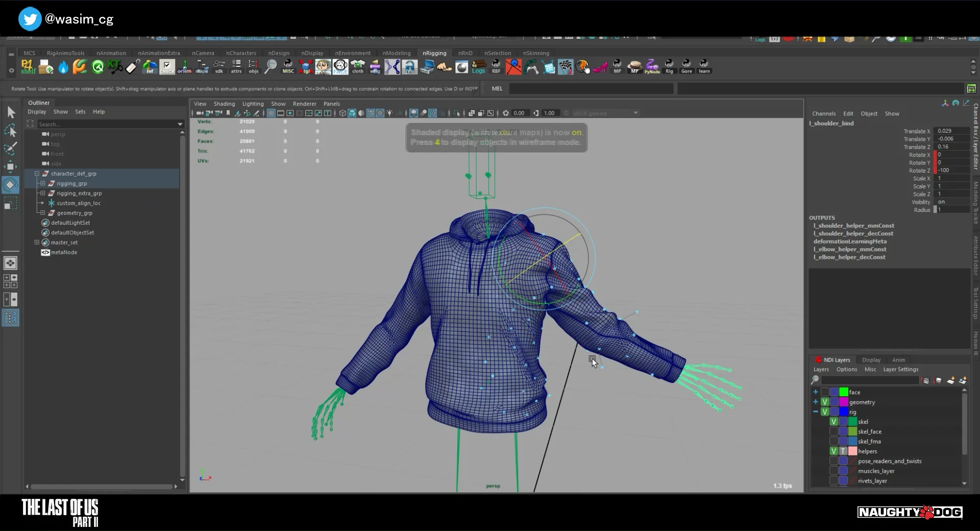Select the cloth tool on the shelf
Image resolution: width=980 pixels, height=531 pixels.
[357, 67]
